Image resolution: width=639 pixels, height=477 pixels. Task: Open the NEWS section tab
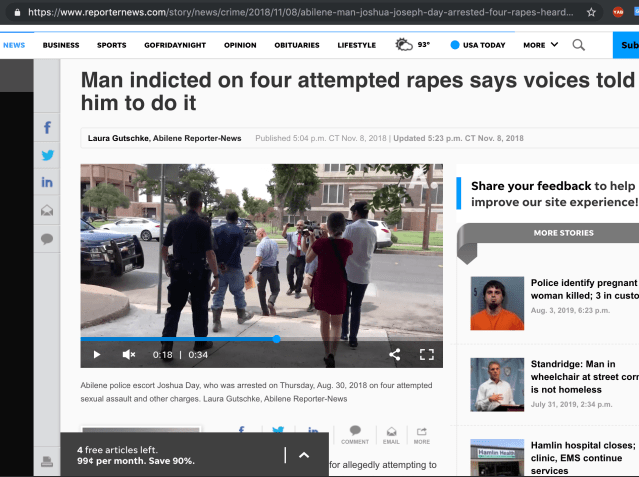[x=14, y=45]
